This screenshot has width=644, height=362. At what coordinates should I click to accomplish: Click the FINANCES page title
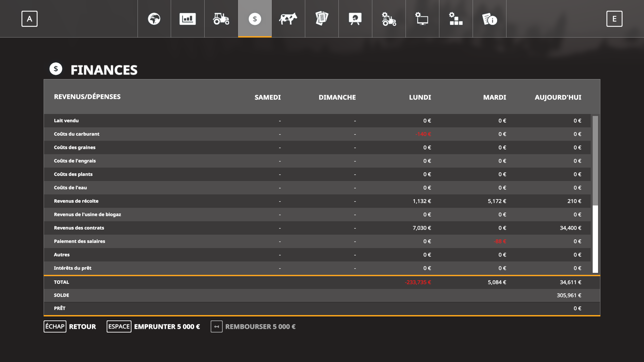pos(104,70)
